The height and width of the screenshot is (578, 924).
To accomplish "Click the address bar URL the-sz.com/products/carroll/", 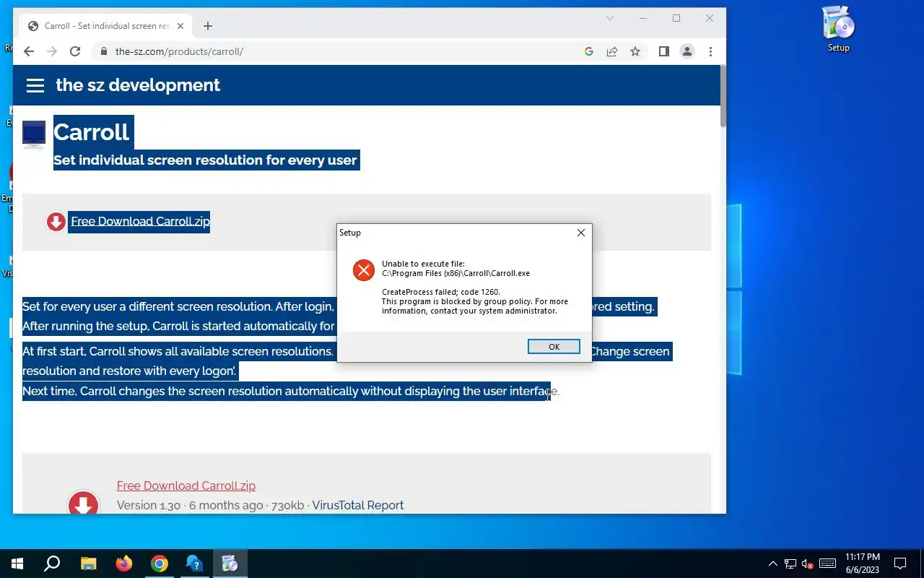I will click(179, 51).
